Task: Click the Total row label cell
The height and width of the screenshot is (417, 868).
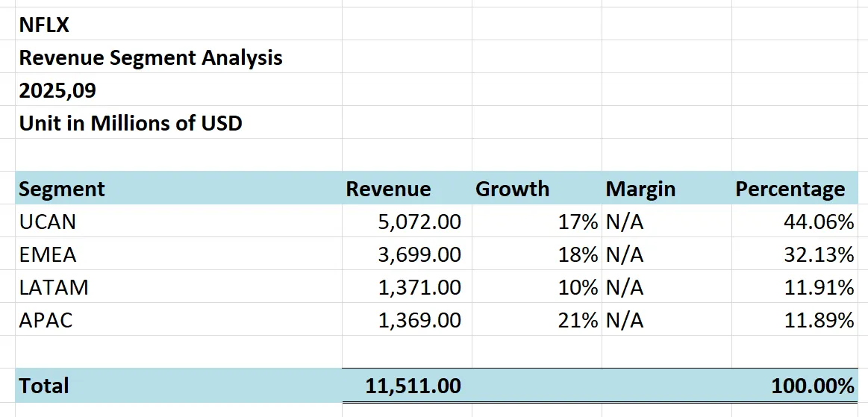Action: tap(45, 386)
